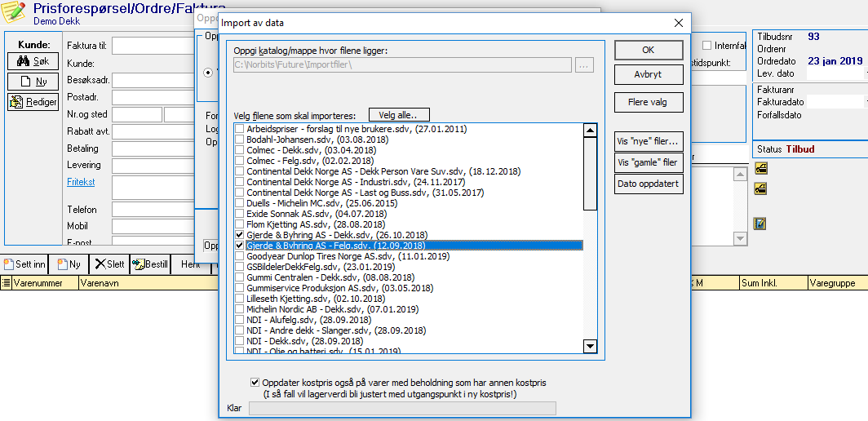Click scroll up arrow in order text box

[740, 174]
